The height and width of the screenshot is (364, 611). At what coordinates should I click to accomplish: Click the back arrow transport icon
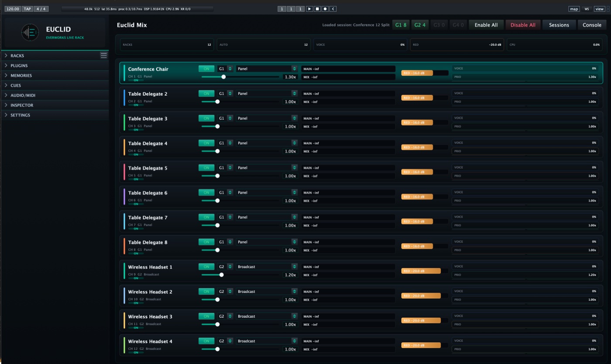pyautogui.click(x=333, y=9)
